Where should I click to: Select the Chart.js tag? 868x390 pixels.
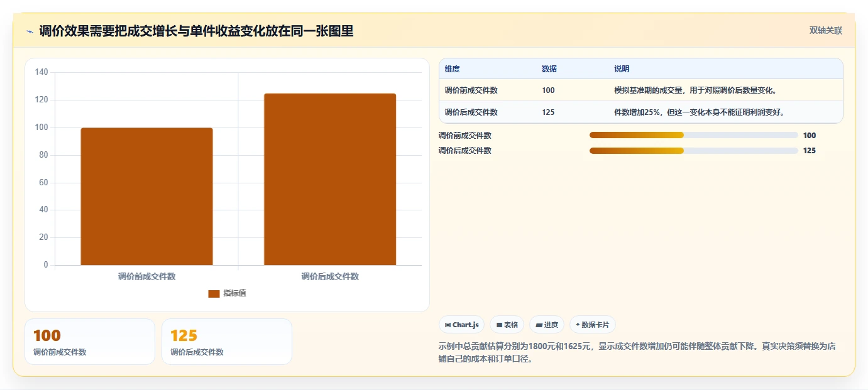461,325
